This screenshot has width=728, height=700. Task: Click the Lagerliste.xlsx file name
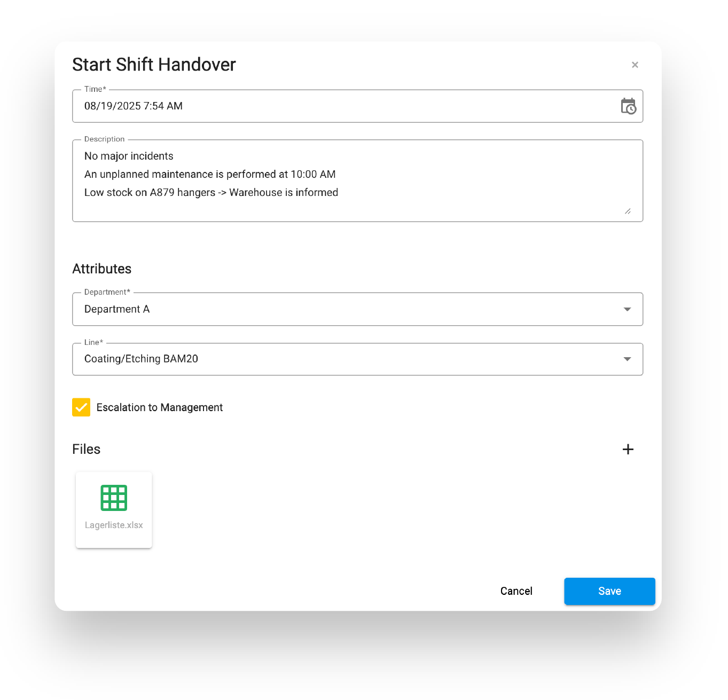(x=114, y=525)
